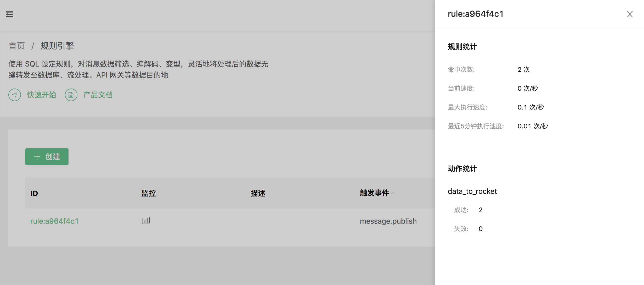Image resolution: width=644 pixels, height=285 pixels.
Task: Click the 失败 count label
Action: [x=461, y=229]
